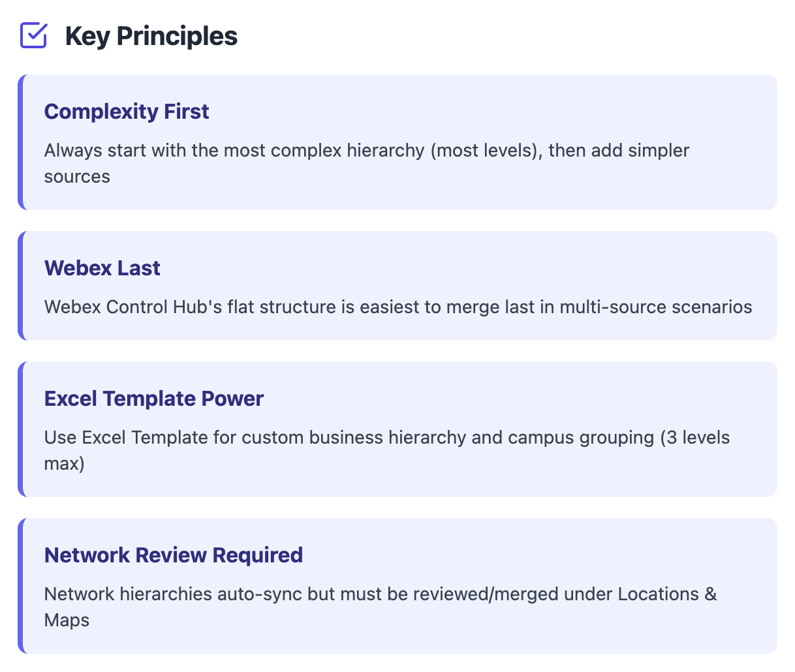Click the left accent bar of Webex Last card

[21, 286]
